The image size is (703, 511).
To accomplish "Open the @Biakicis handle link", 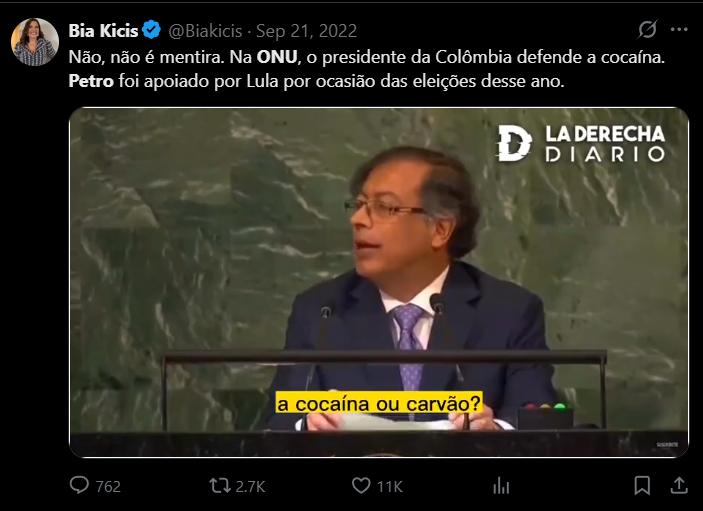I will (205, 31).
